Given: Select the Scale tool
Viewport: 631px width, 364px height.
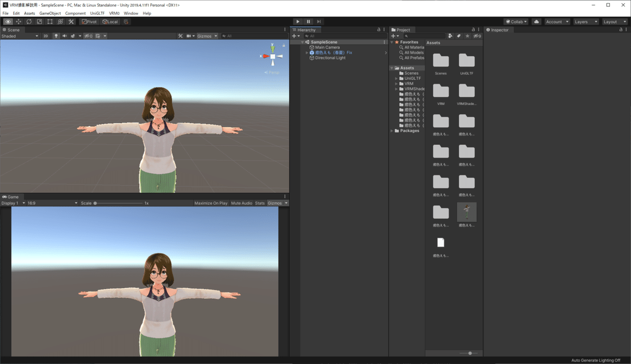Looking at the screenshot, I should click(x=39, y=22).
